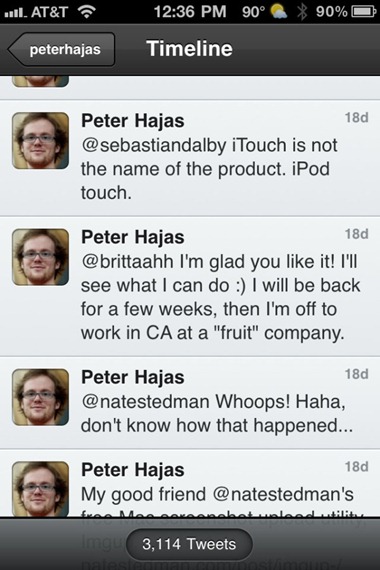
Task: Open avatar on the Whoops! Haha tweet
Action: [40, 397]
